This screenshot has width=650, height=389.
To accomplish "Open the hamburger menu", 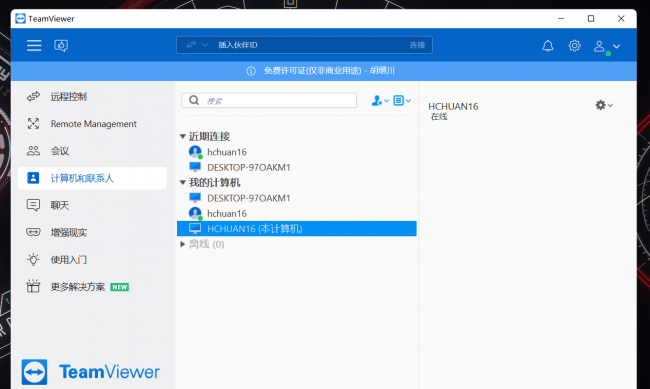I will tap(34, 46).
